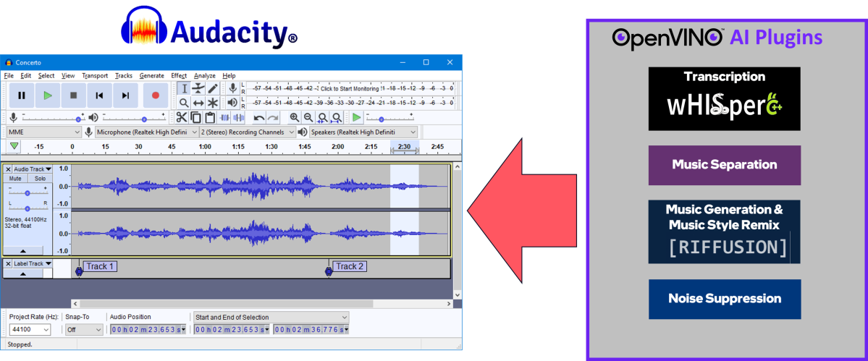Open the Analyze menu
The image size is (868, 361).
(x=205, y=76)
